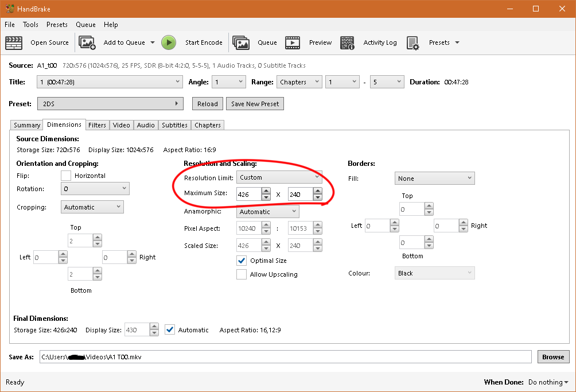Open the Cropping Automatic dropdown
Image resolution: width=576 pixels, height=392 pixels.
coord(92,207)
